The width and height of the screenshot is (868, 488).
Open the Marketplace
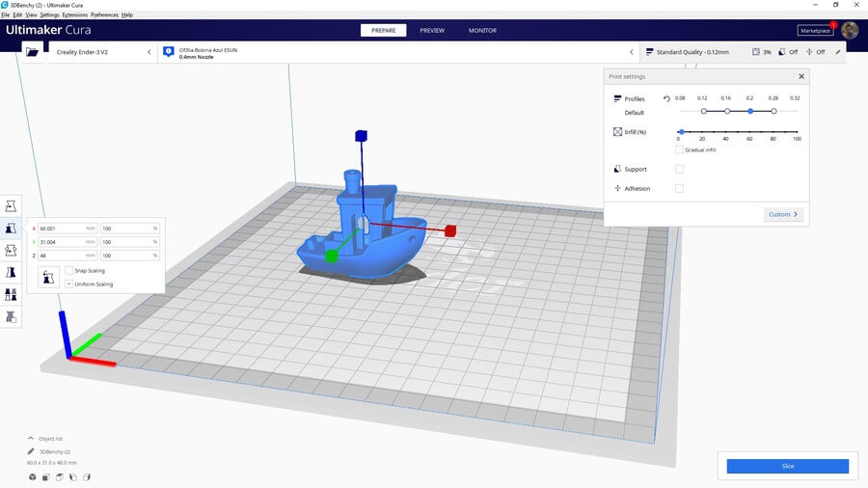815,31
